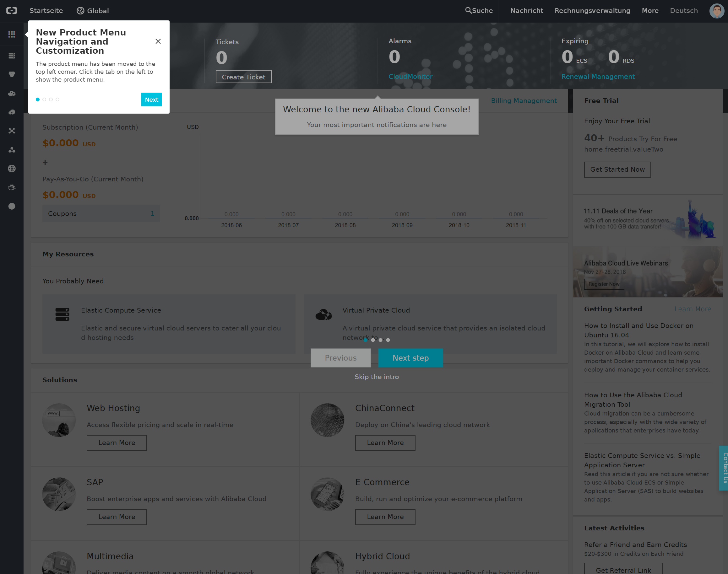Click Learn More under ChinaConnect

[x=385, y=443]
